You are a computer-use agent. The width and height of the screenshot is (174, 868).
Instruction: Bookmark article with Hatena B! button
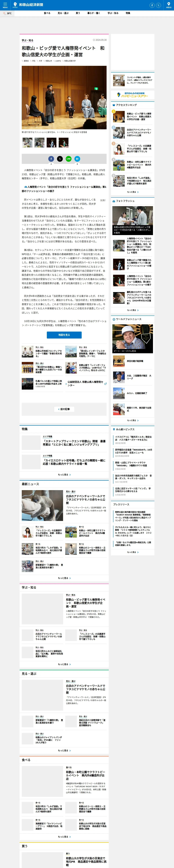pos(77,159)
